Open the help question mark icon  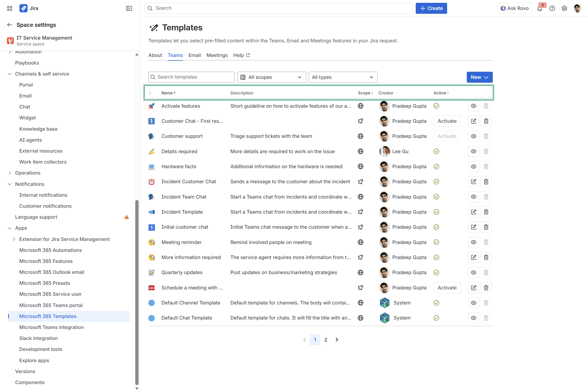click(552, 8)
